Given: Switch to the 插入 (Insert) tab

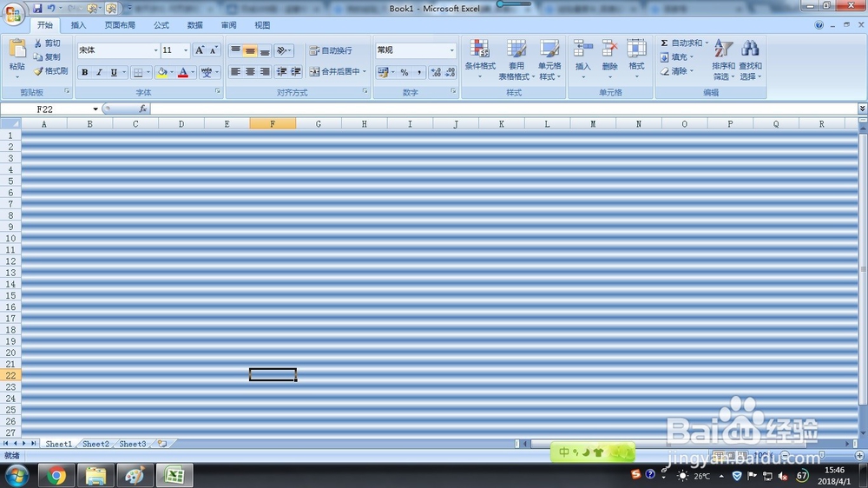Looking at the screenshot, I should (79, 25).
